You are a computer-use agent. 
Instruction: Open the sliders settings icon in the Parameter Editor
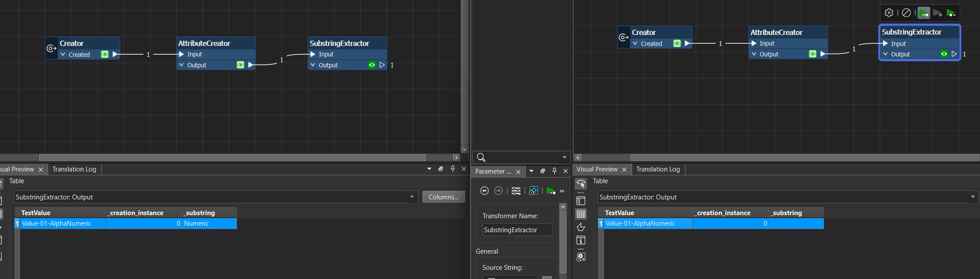pyautogui.click(x=516, y=191)
